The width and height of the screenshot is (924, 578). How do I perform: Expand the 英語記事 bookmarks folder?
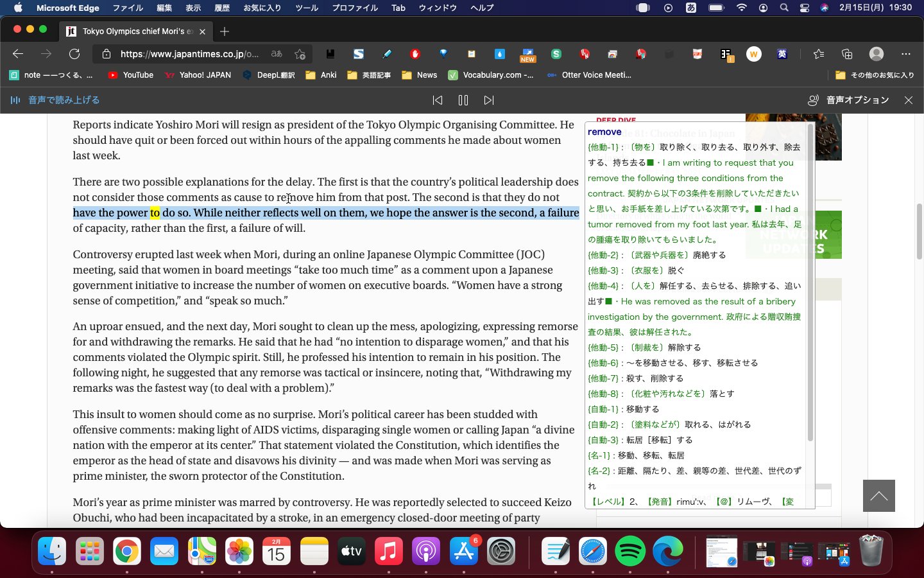tap(369, 75)
